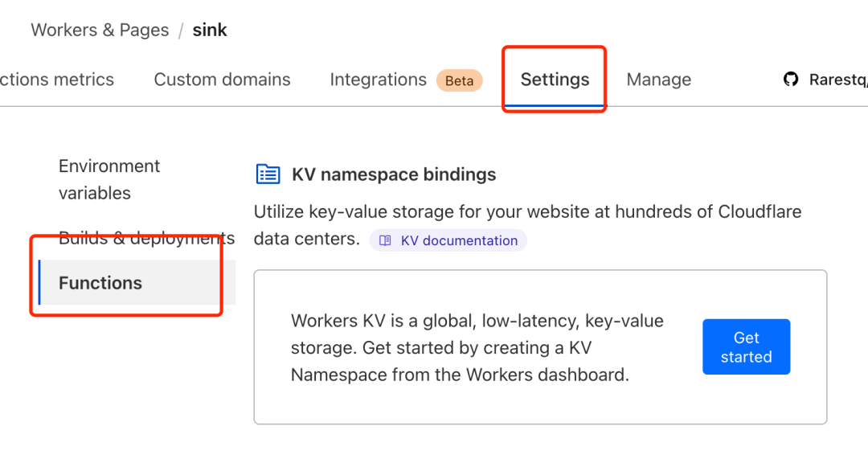Switch to the Custom domains tab
The width and height of the screenshot is (868, 459).
click(222, 80)
